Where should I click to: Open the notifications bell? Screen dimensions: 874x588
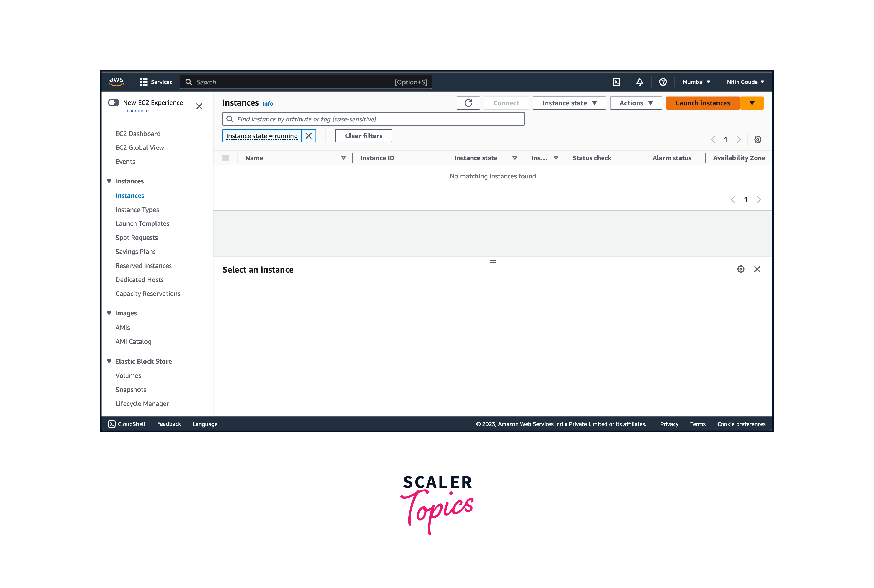(640, 82)
